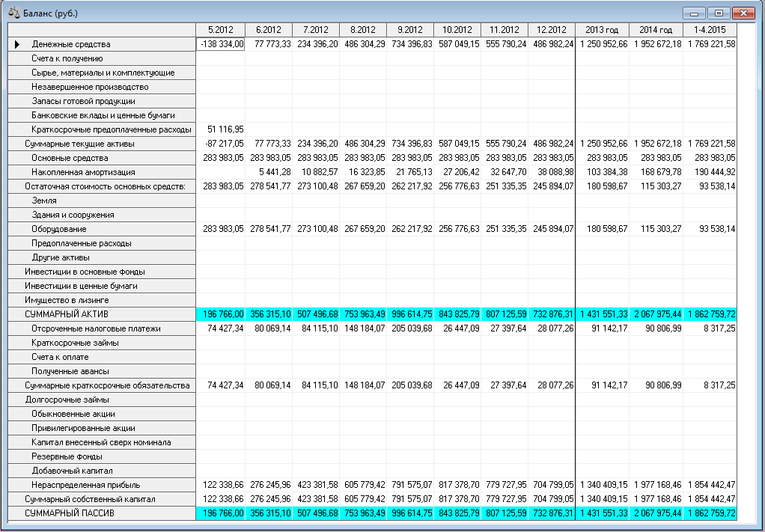Select the 10.2012 column header
The height and width of the screenshot is (532, 765).
click(457, 30)
